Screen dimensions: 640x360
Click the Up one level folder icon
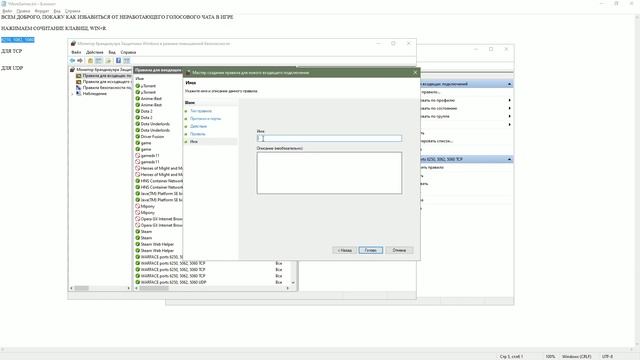[90, 60]
